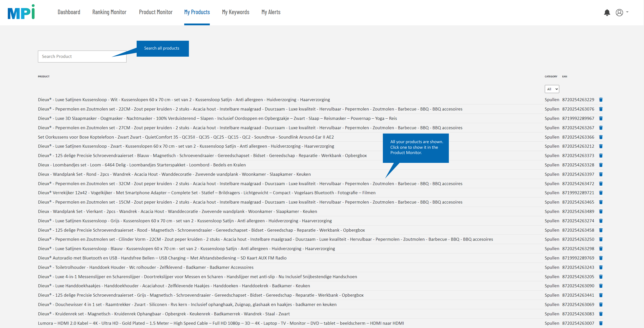Open the Pepermolen Cilinder Vorm product
Viewport: 644px width, 328px height.
pos(265,239)
